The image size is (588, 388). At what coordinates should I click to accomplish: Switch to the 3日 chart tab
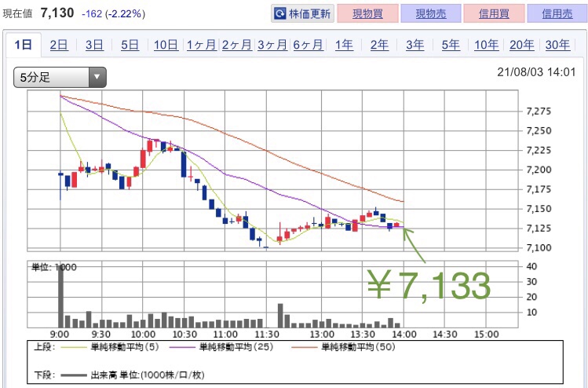tap(94, 45)
